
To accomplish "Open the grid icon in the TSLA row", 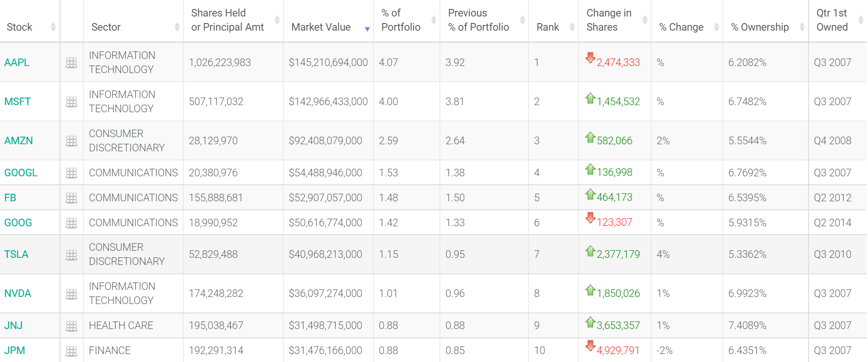I will tap(71, 255).
